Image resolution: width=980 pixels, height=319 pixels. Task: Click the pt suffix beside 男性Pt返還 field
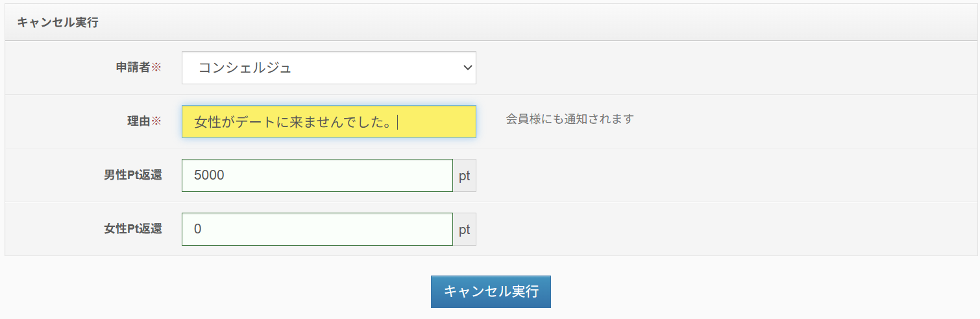[464, 176]
